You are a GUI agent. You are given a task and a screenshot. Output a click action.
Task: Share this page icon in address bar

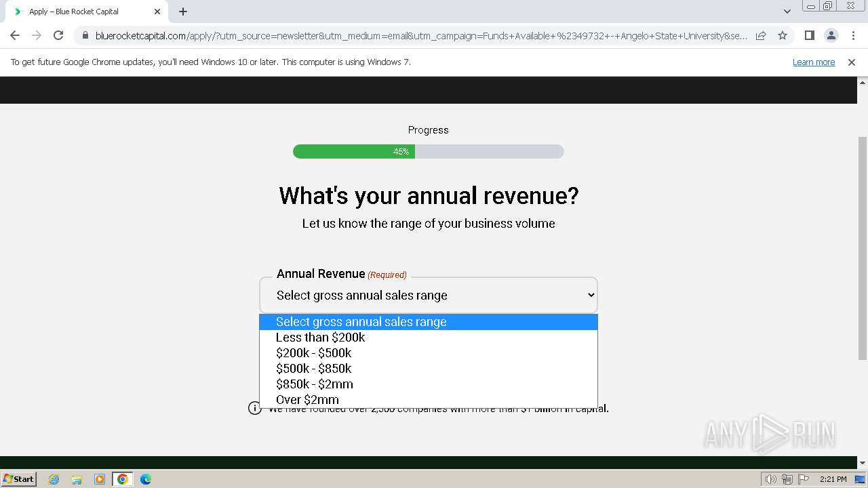click(761, 35)
